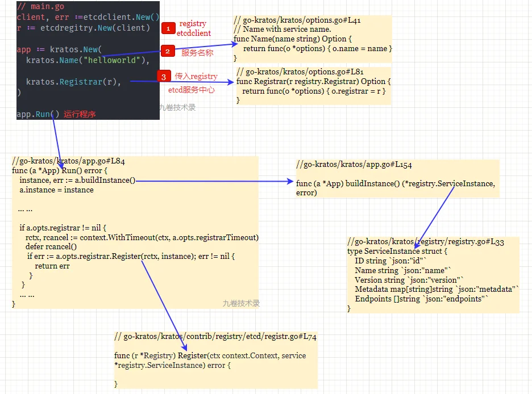Click the red "运行程序" label
The image size is (532, 394).
coord(80,114)
